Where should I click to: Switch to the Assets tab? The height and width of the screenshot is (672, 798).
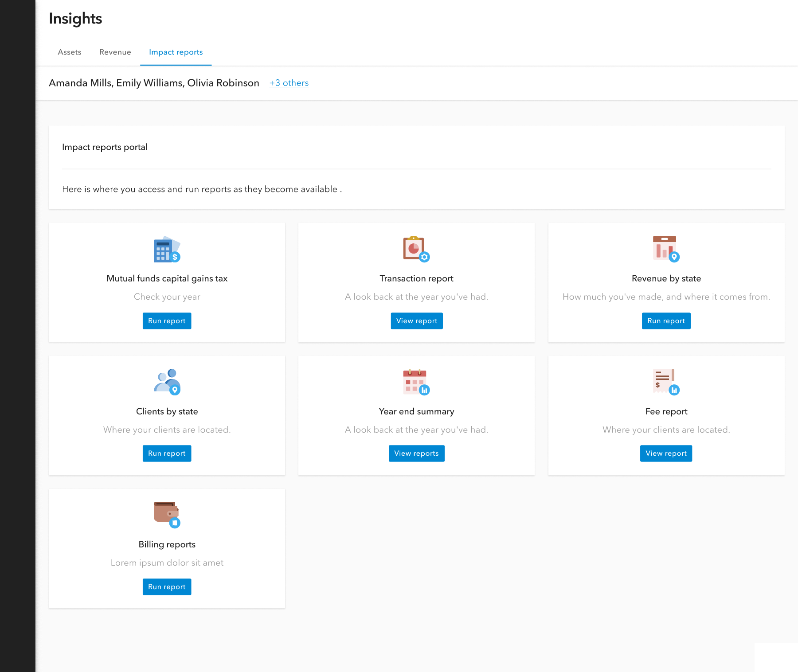point(70,52)
